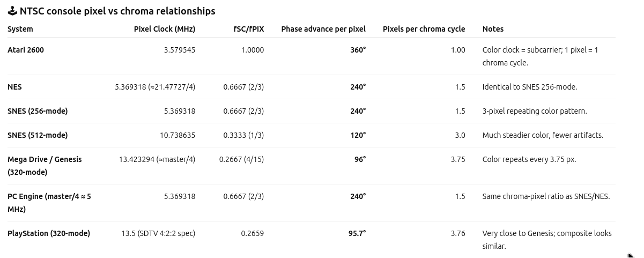Select the "Atari 2600" row label

click(x=26, y=50)
